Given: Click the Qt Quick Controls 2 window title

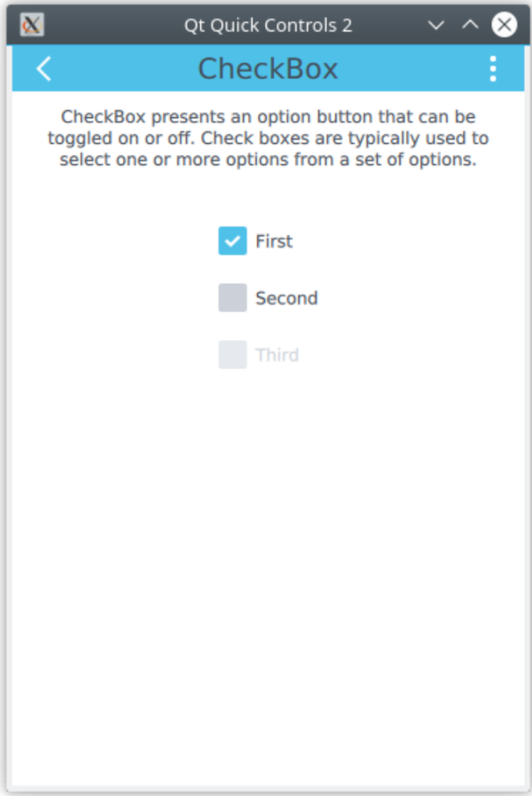Looking at the screenshot, I should tap(268, 25).
